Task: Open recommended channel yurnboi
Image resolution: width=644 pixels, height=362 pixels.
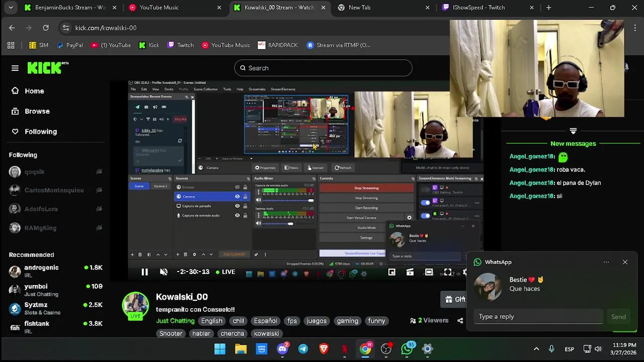Action: point(55,290)
